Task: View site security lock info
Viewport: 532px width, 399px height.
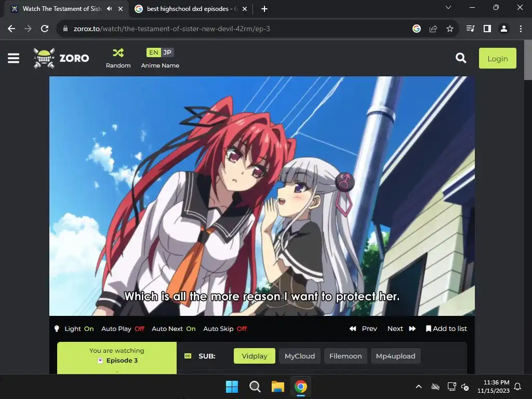Action: pos(65,29)
